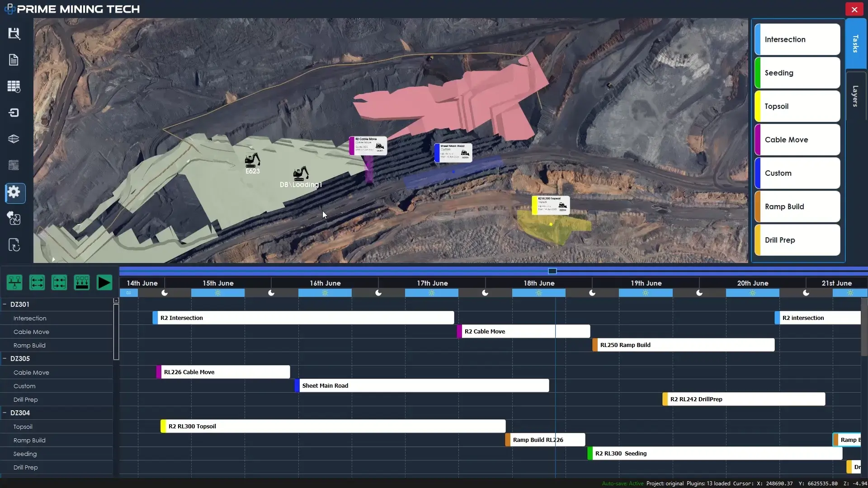
Task: Click the import arrow icon in sidebar
Action: (14, 113)
